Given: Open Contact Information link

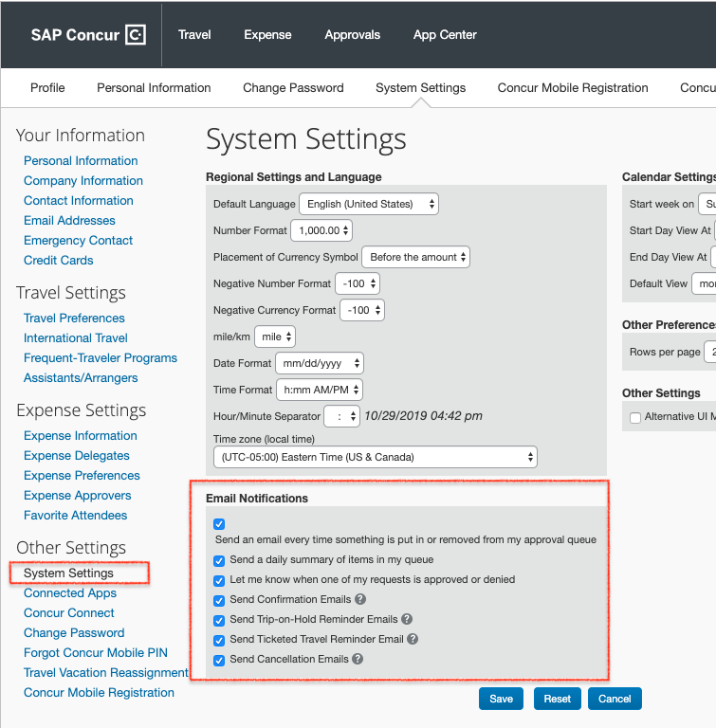Looking at the screenshot, I should coord(79,201).
